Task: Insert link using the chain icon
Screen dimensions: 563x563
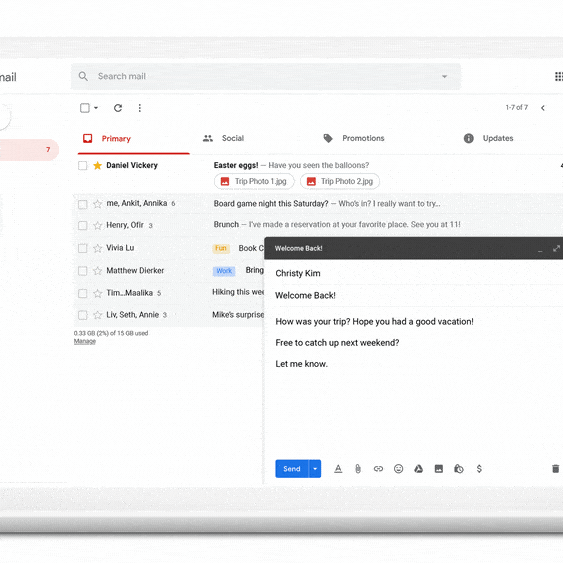Action: point(378,469)
